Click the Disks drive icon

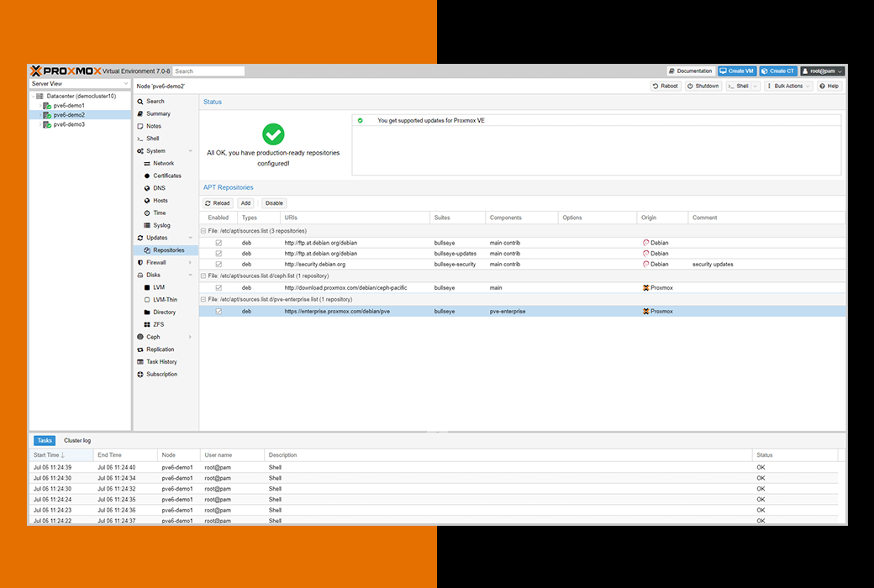tap(140, 275)
